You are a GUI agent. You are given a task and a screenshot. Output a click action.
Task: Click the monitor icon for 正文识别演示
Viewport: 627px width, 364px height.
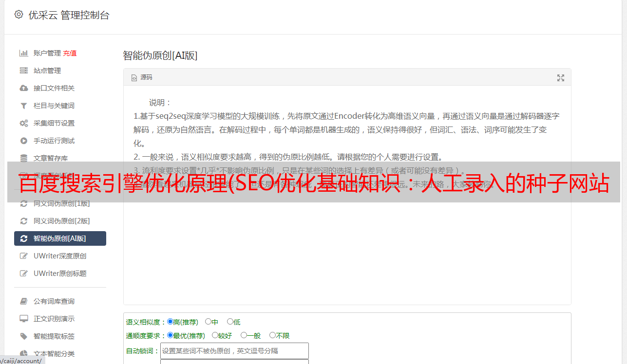tap(23, 319)
